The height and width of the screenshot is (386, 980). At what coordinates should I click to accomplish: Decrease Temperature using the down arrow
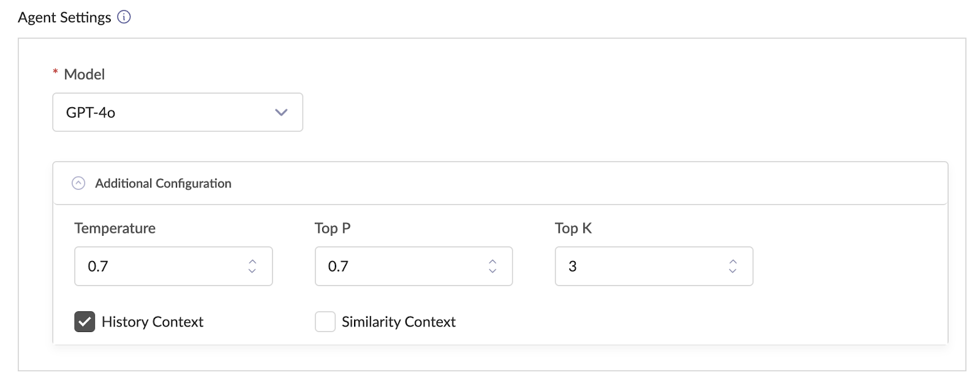252,271
